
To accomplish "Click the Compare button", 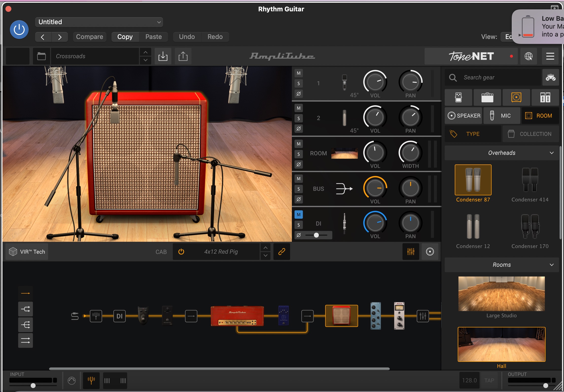I will [x=89, y=37].
